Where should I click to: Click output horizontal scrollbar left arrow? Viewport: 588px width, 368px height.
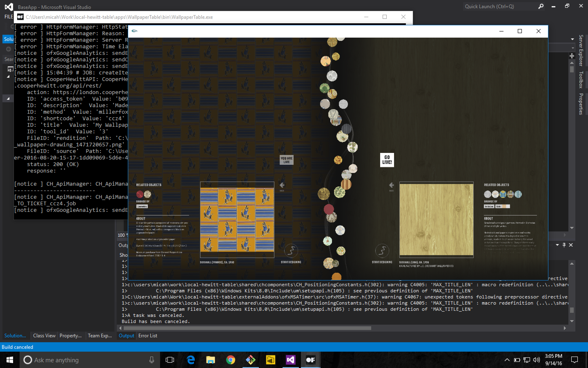120,328
